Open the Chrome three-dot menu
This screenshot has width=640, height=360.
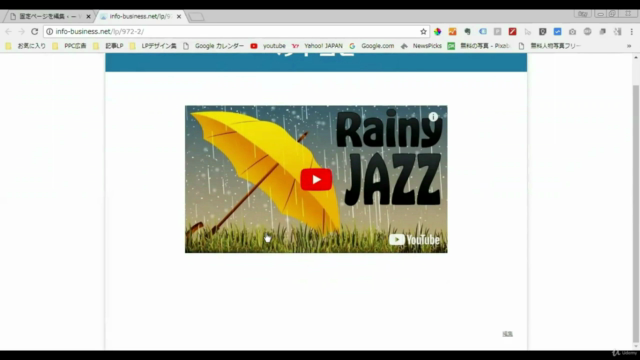(631, 31)
